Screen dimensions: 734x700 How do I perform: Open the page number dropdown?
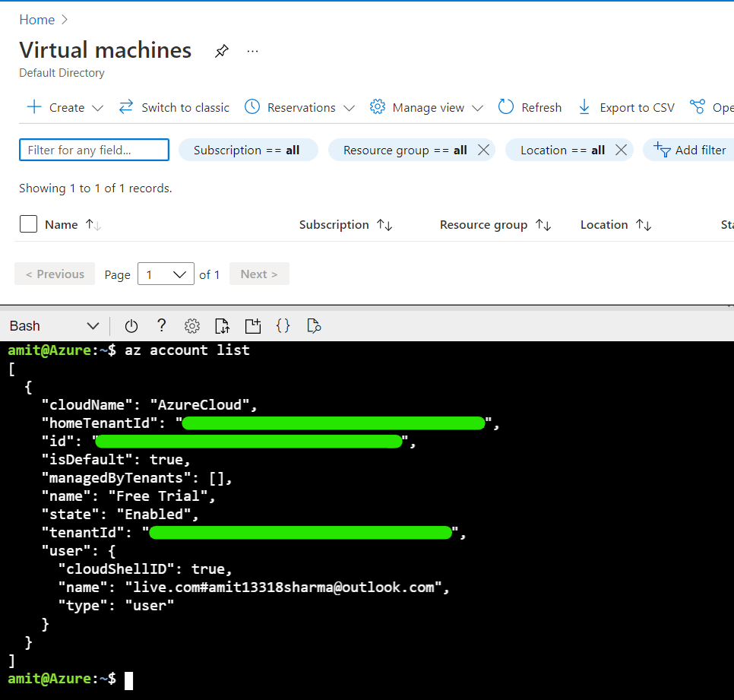click(x=166, y=274)
